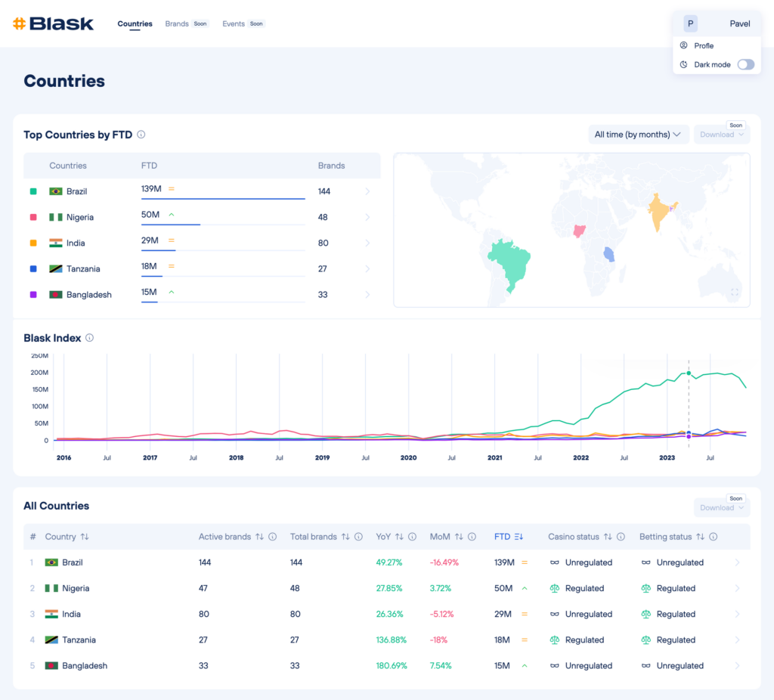The width and height of the screenshot is (774, 700).
Task: Click the green Brazil marker on the chart
Action: tap(689, 373)
